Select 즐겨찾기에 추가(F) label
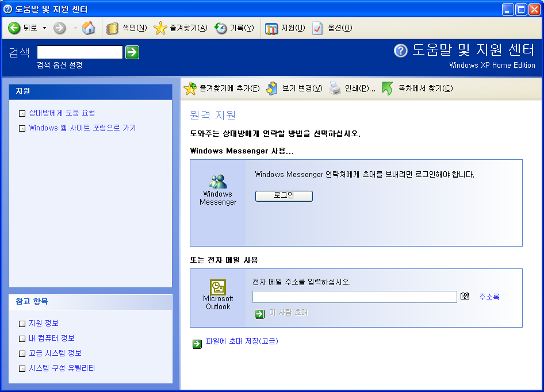The image size is (544, 392). point(229,88)
